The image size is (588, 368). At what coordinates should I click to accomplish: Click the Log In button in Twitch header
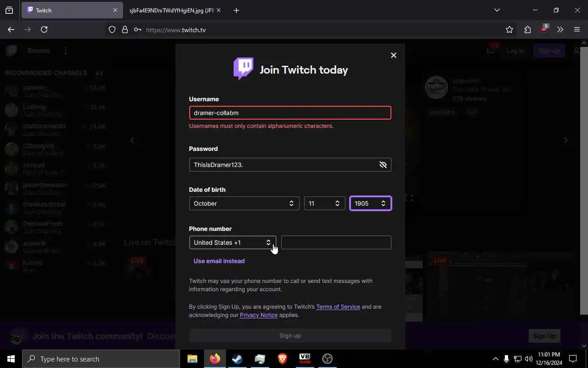click(515, 51)
